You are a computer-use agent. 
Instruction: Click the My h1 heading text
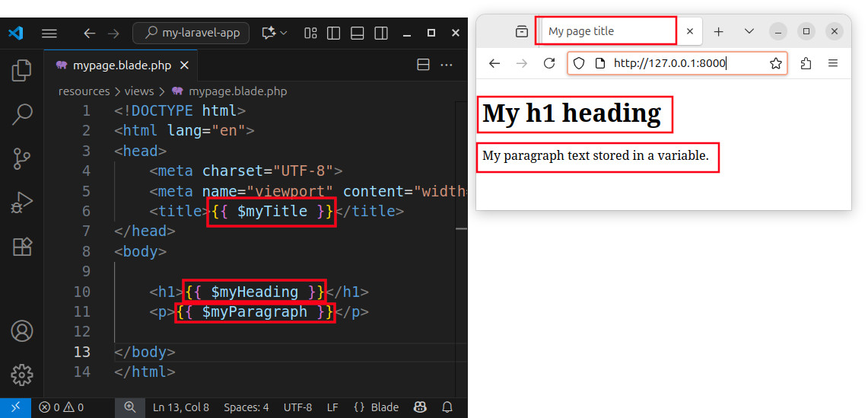pos(572,113)
